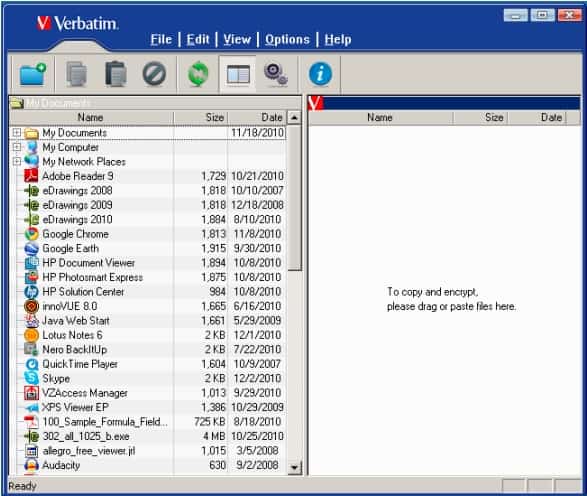Sort left pane by Date column header
Viewport: 587px width, 496px height.
tap(257, 118)
